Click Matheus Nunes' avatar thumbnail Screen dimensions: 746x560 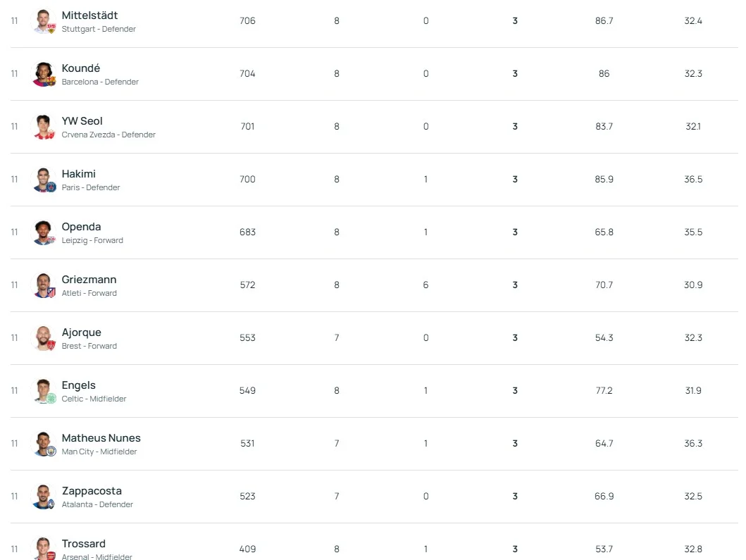44,444
